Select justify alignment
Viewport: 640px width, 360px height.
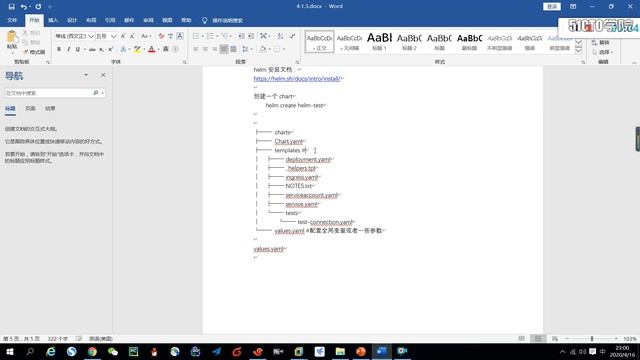point(224,49)
